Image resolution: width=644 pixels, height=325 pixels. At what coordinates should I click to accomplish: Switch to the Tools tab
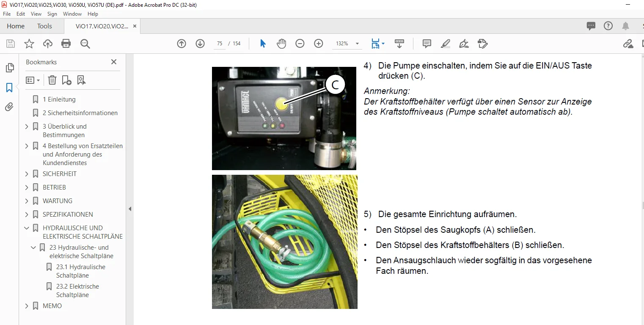[x=44, y=26]
